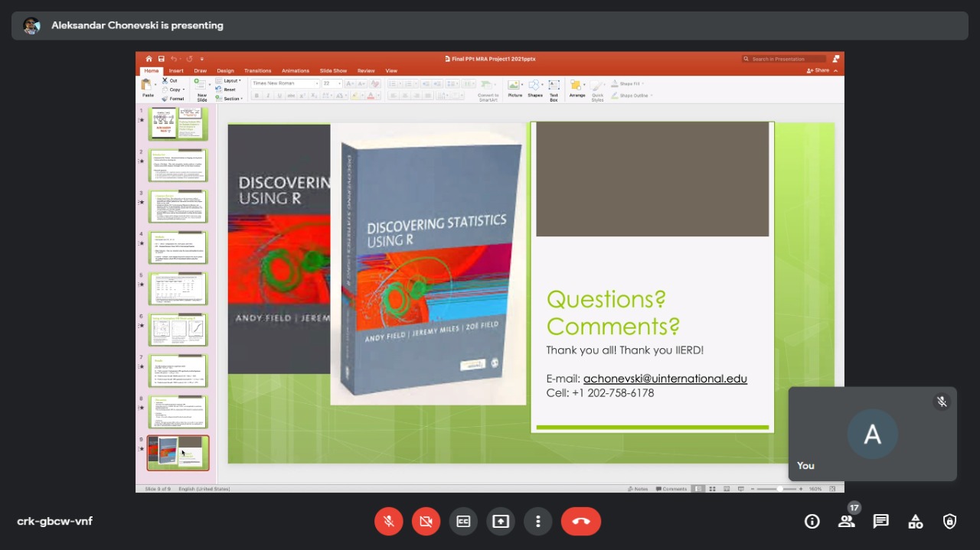Show the people list with 17 badge

click(x=847, y=521)
